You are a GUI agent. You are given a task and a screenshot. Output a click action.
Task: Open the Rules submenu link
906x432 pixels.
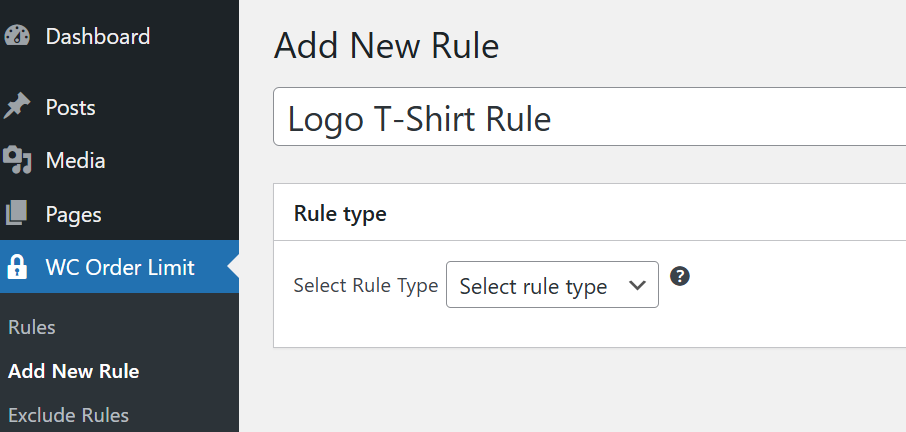click(x=32, y=327)
